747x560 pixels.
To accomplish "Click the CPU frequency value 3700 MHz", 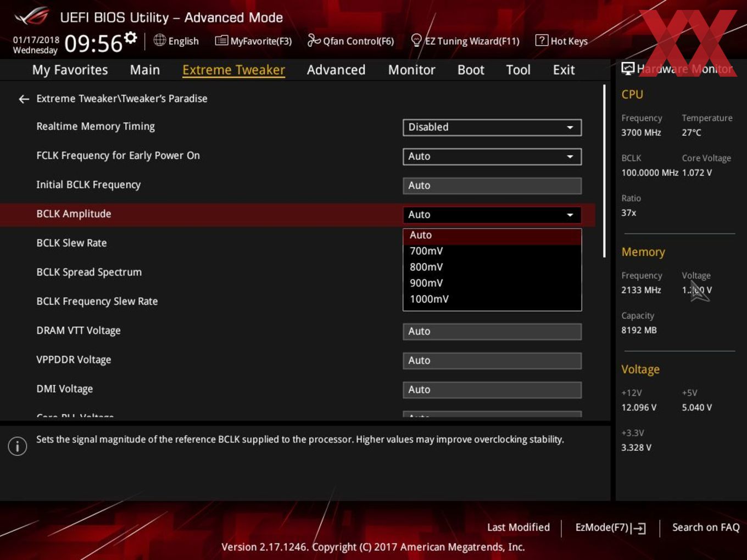I will 641,132.
